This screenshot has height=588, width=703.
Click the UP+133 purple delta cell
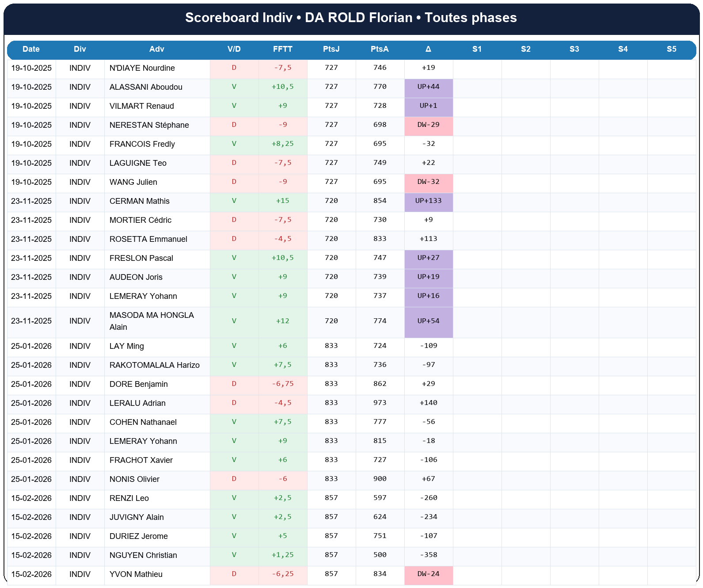pyautogui.click(x=428, y=201)
